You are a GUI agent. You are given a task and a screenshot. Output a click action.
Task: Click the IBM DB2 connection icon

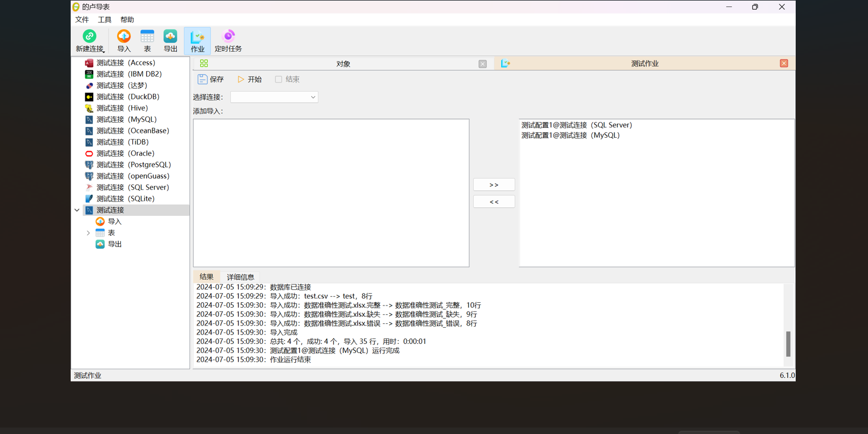tap(89, 74)
